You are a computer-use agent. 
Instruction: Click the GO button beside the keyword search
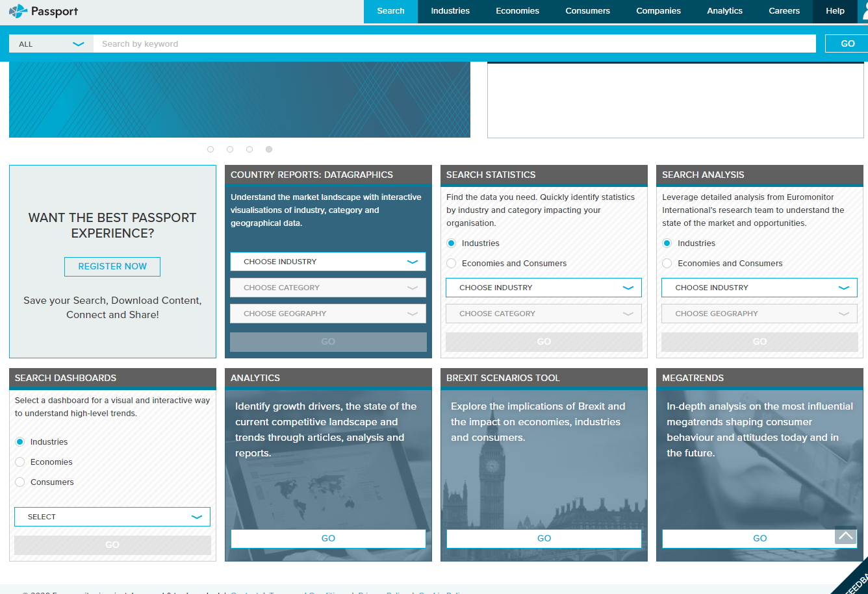(x=847, y=43)
